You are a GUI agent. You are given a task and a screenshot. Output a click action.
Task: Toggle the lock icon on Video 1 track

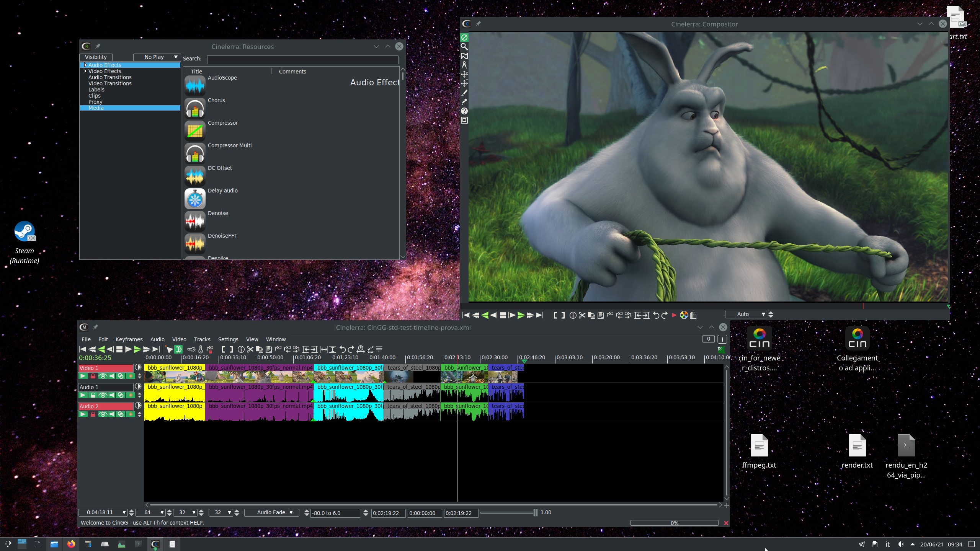click(x=93, y=376)
